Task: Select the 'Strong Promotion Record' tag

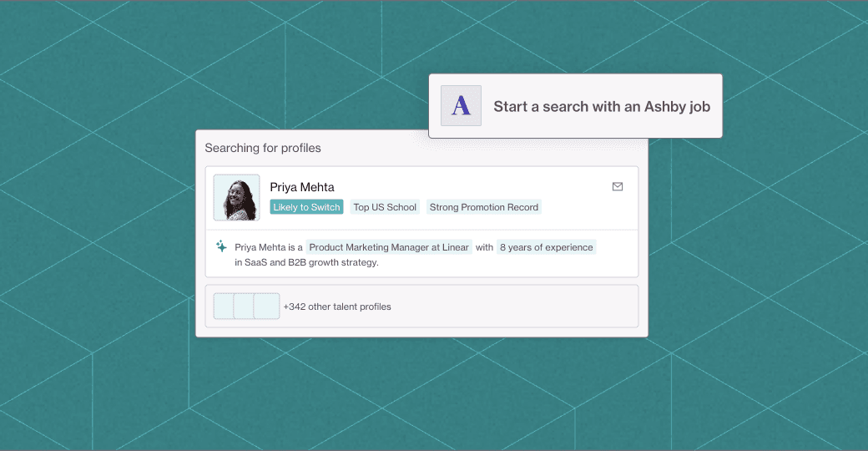Action: pos(484,207)
